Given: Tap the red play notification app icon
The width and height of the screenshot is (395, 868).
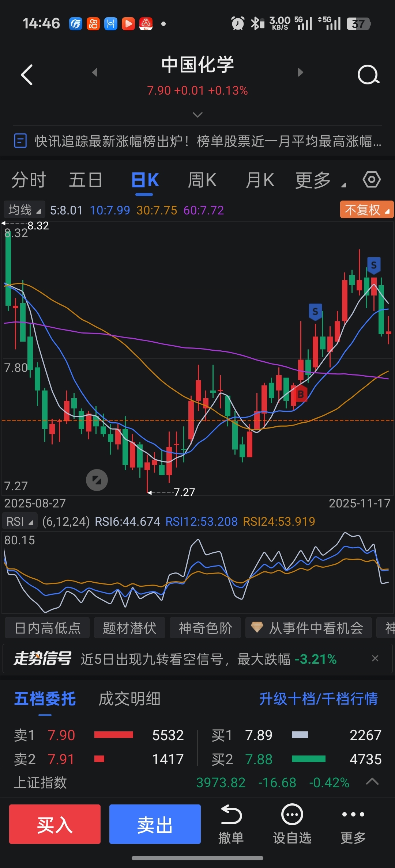Looking at the screenshot, I should (128, 24).
